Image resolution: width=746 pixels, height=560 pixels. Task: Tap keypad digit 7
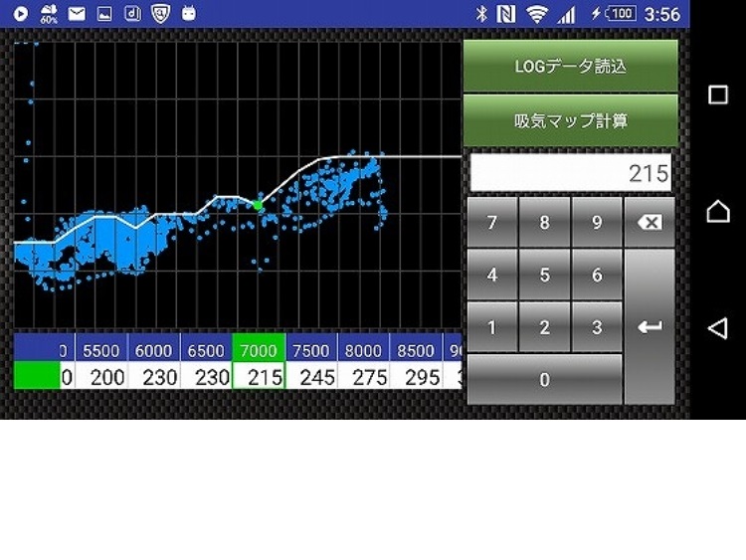pos(492,223)
